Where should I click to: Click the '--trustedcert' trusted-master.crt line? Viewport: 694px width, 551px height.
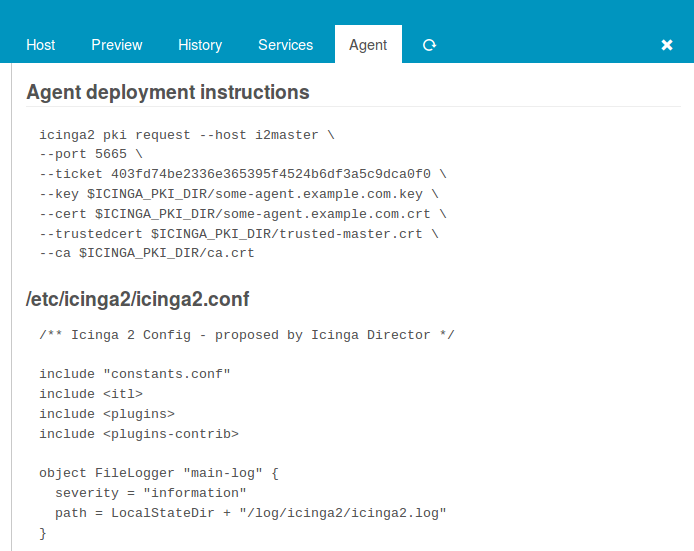(239, 234)
